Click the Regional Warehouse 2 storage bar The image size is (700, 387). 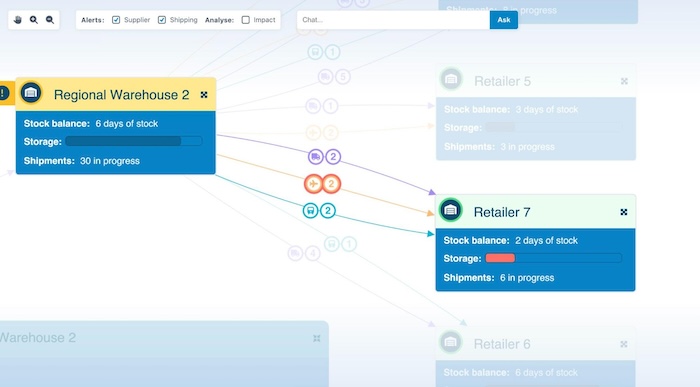click(133, 141)
